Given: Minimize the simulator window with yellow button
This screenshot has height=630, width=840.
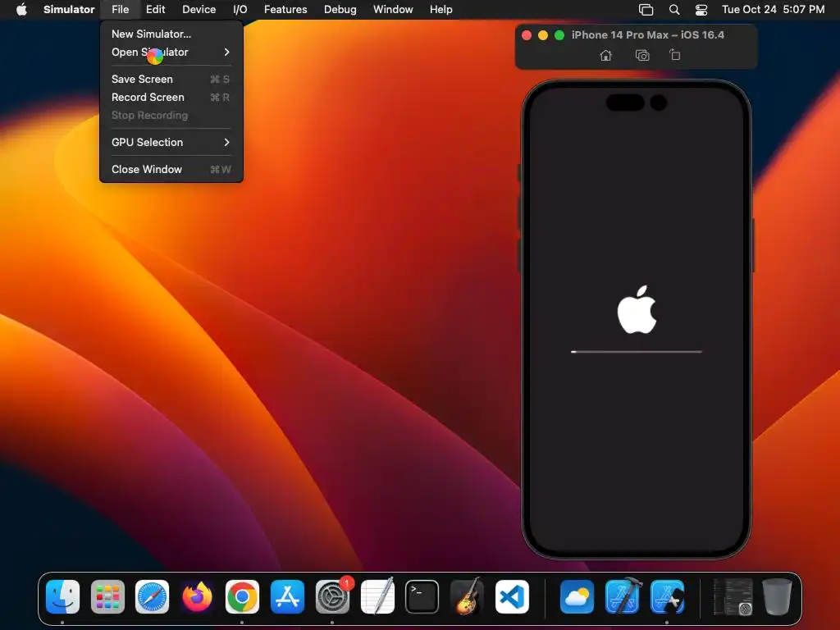Looking at the screenshot, I should click(543, 34).
